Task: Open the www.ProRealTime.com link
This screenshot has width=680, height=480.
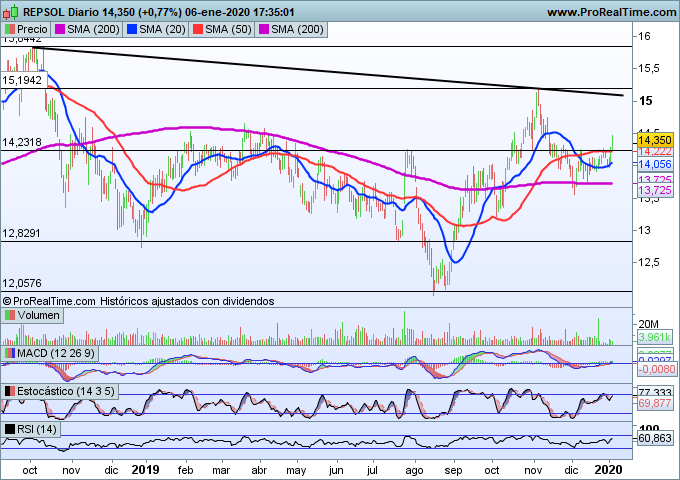Action: tap(611, 12)
